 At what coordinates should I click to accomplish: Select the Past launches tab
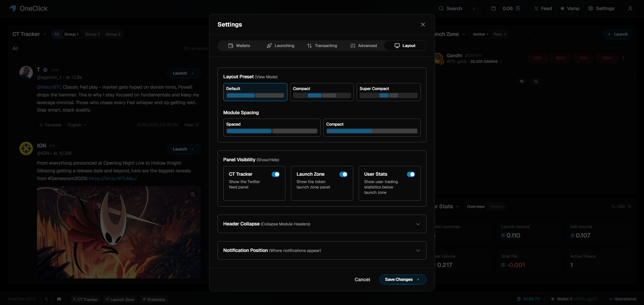tap(499, 34)
